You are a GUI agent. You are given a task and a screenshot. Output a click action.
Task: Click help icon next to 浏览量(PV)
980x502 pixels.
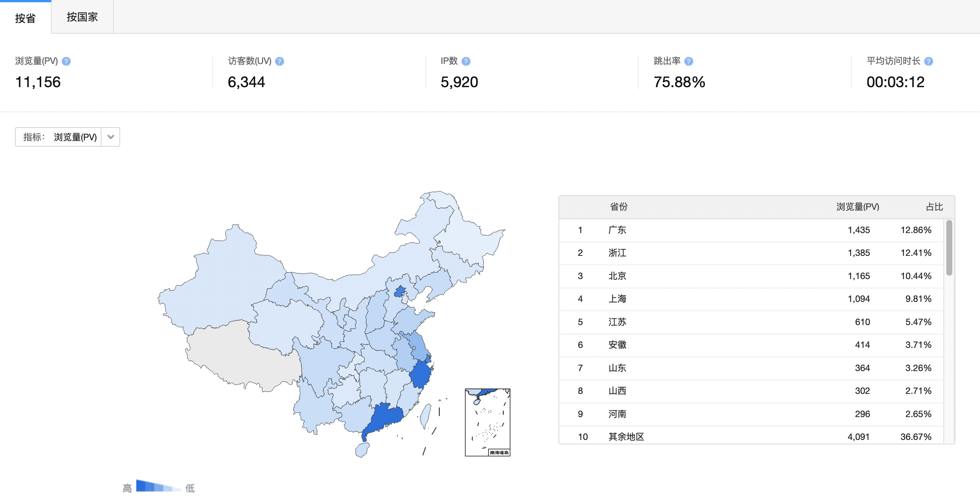click(x=66, y=61)
